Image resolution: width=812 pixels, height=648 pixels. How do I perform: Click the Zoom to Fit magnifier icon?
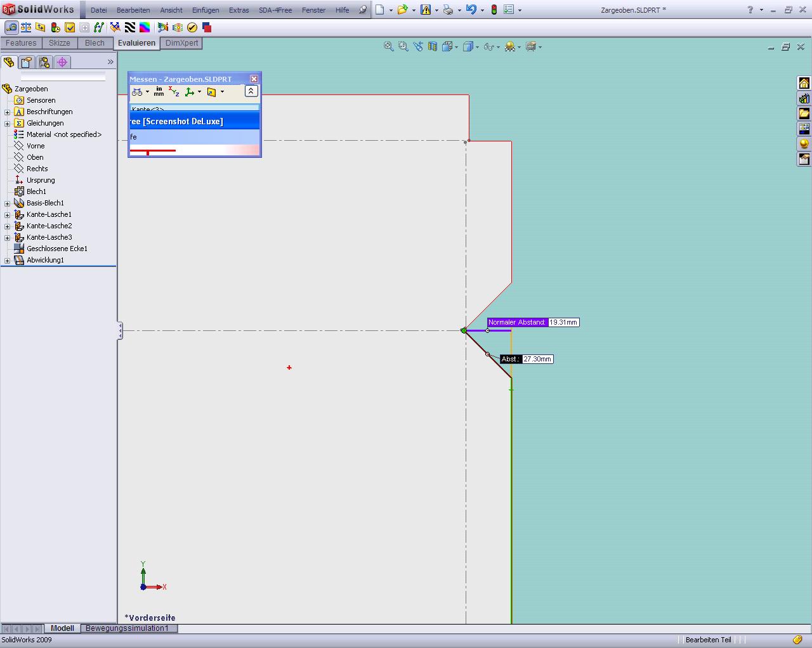pyautogui.click(x=389, y=46)
